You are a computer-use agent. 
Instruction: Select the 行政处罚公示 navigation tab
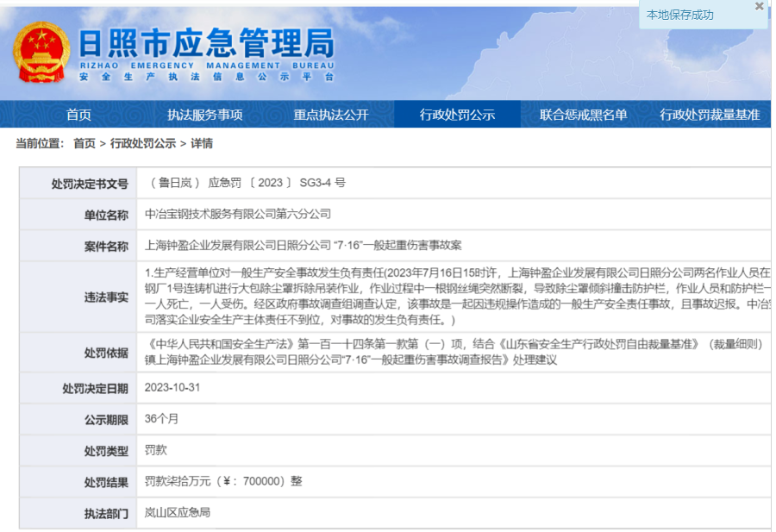click(x=457, y=115)
